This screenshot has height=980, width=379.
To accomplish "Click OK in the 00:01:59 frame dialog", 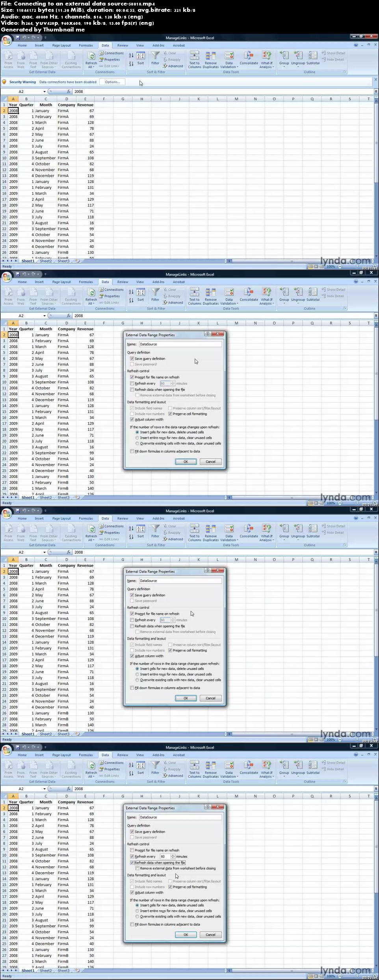I will 186,462.
